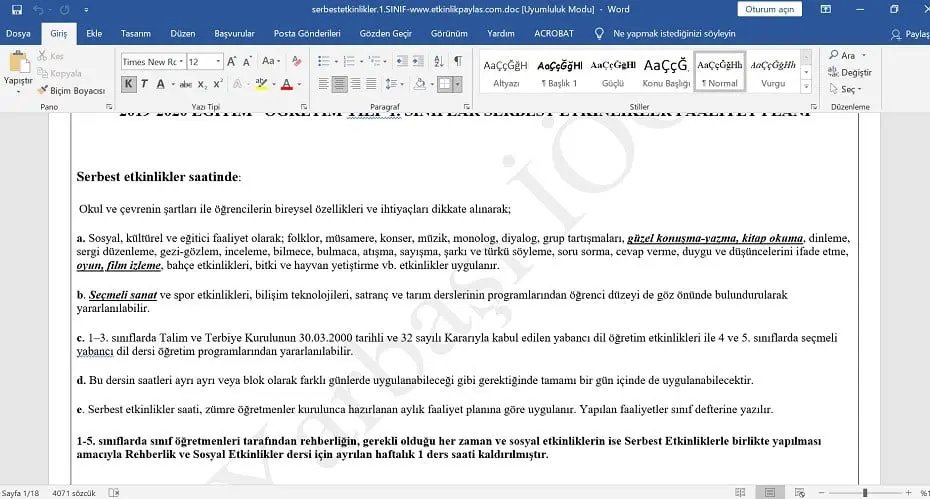Click Kopyala (Copy) in the Pano group
This screenshot has width=930, height=499.
(59, 73)
